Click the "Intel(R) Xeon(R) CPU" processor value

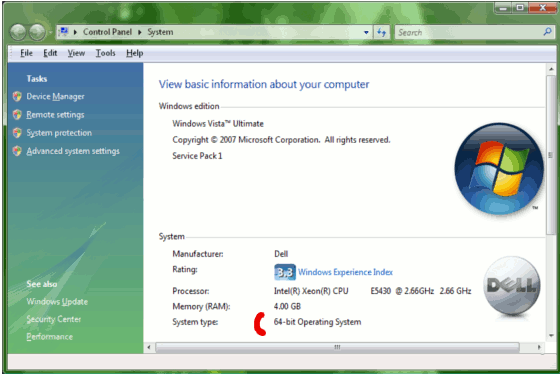tap(311, 291)
